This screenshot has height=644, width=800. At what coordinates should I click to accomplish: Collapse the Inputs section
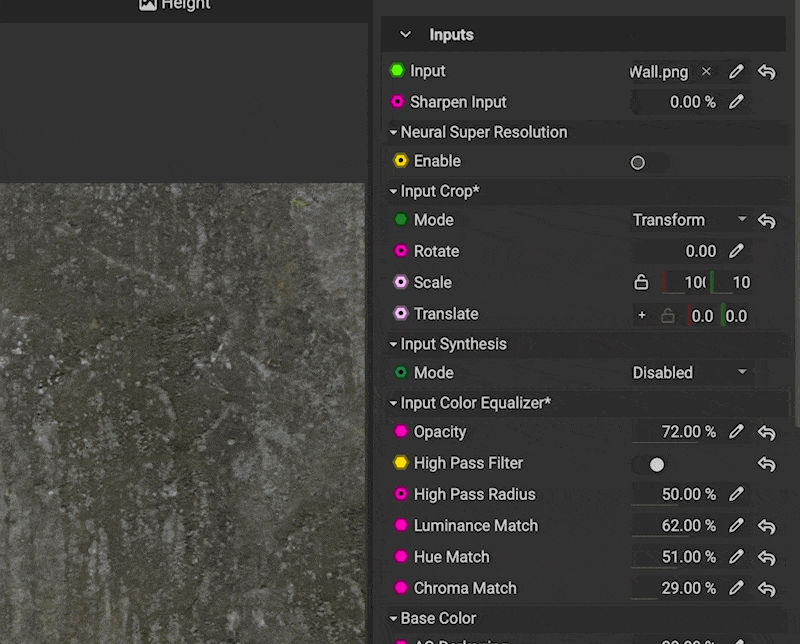pos(405,35)
